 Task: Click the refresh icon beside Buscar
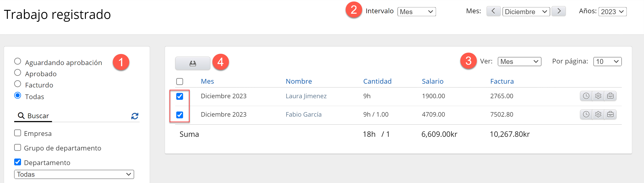click(135, 116)
